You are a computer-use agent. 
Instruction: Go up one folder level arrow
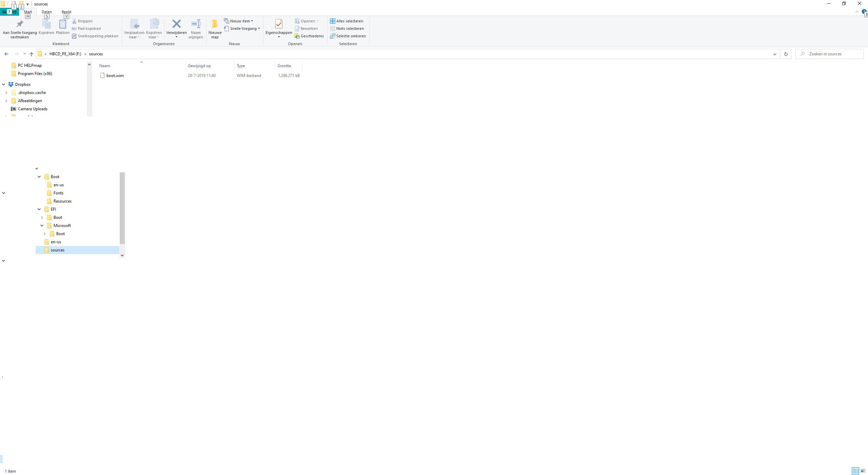pos(32,54)
